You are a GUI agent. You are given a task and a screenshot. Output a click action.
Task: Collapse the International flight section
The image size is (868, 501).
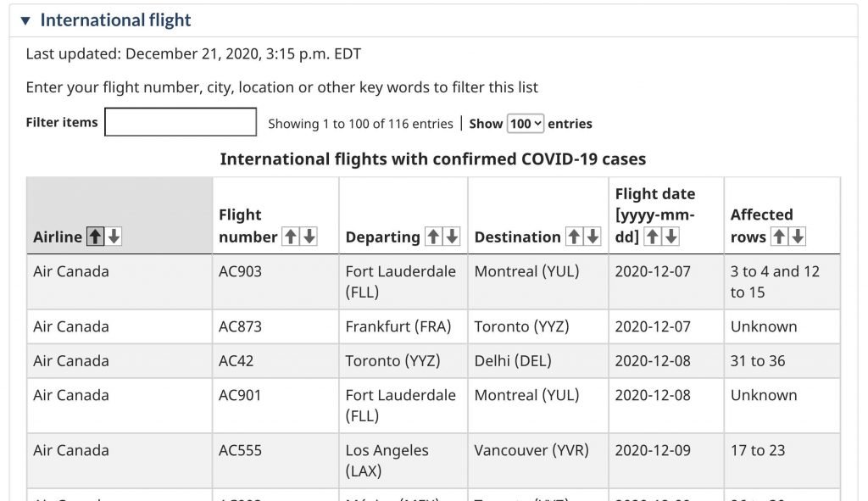click(25, 20)
